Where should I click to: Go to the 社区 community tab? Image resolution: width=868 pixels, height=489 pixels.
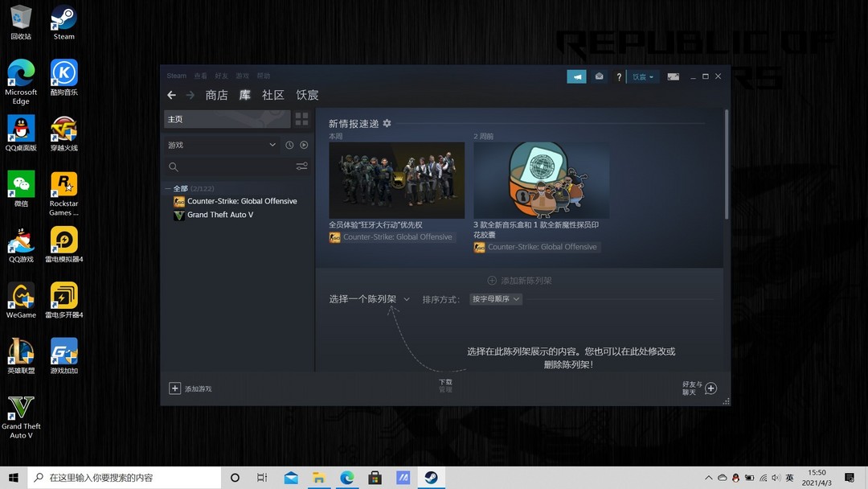(x=273, y=95)
